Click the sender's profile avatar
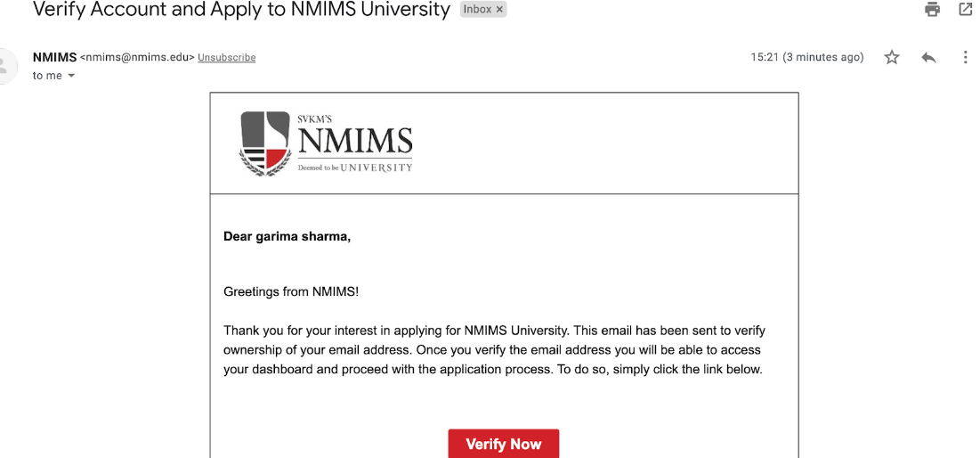980x458 pixels. [x=7, y=65]
